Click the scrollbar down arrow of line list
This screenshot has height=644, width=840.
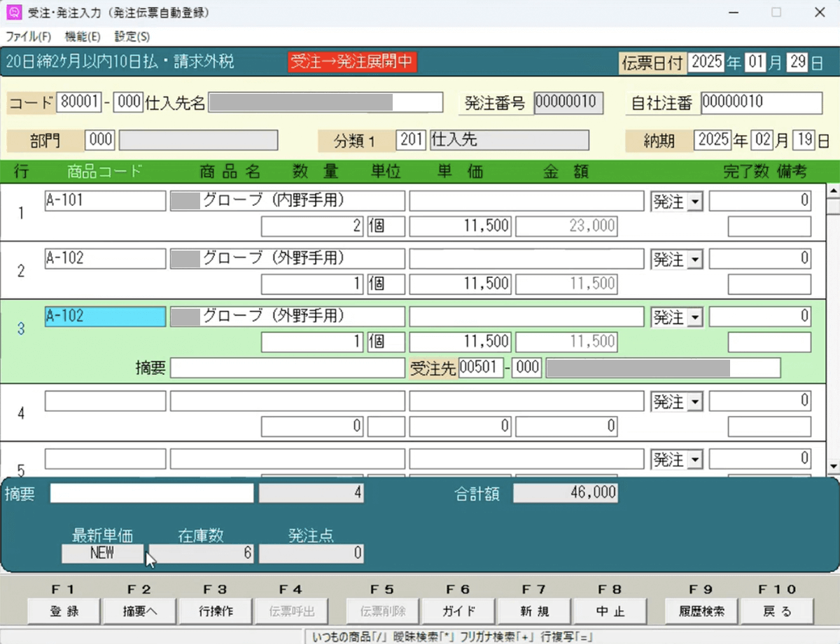(833, 465)
